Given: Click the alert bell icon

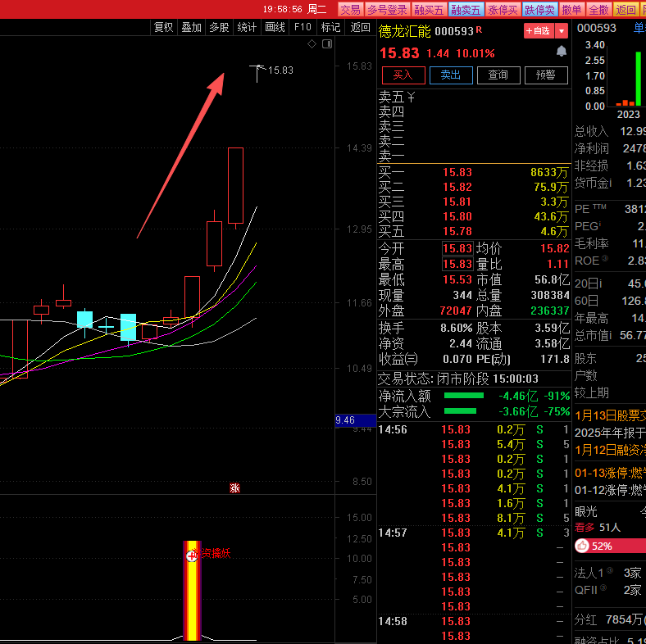Looking at the screenshot, I should (x=561, y=51).
